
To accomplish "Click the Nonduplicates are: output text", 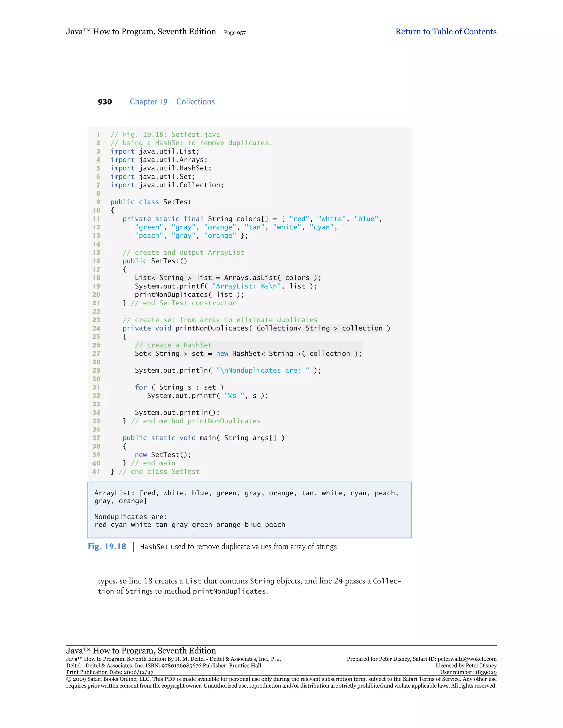I will coord(131,517).
